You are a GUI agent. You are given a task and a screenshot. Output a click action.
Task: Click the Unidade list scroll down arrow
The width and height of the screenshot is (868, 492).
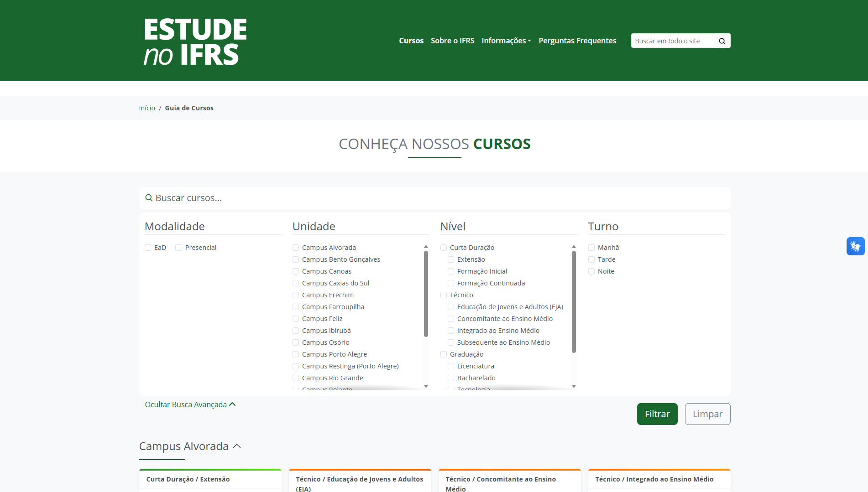click(426, 386)
